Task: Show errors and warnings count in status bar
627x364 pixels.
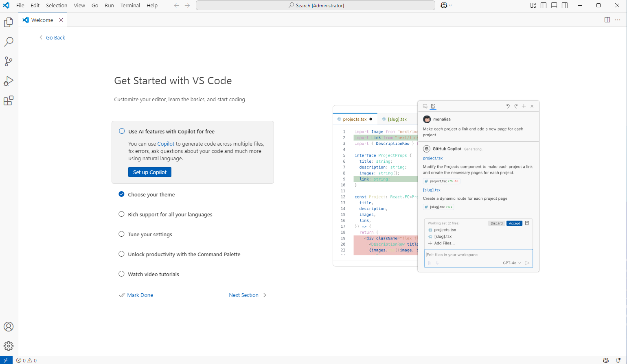Action: 26,360
